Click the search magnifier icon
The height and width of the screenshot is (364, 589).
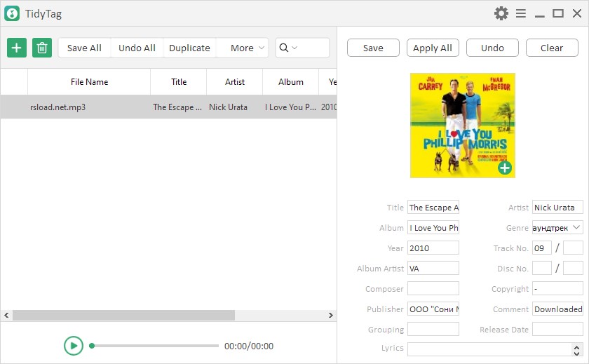point(284,48)
